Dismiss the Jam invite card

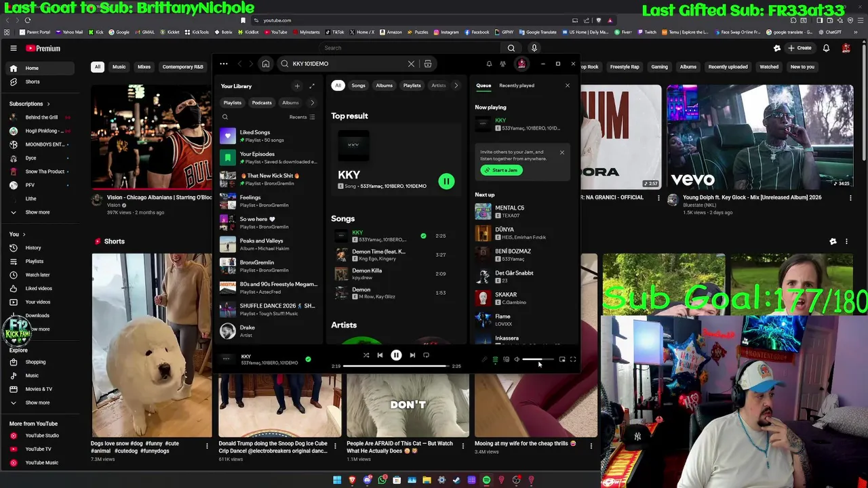(x=562, y=152)
